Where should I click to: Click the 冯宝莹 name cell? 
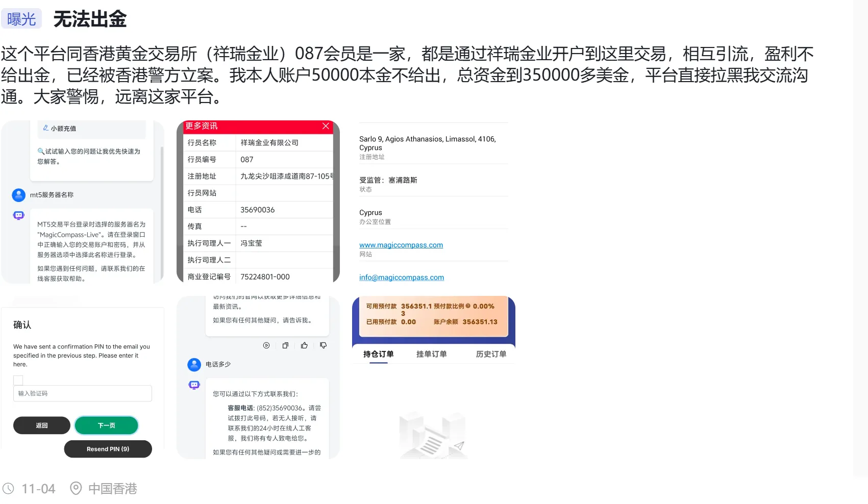pos(252,243)
